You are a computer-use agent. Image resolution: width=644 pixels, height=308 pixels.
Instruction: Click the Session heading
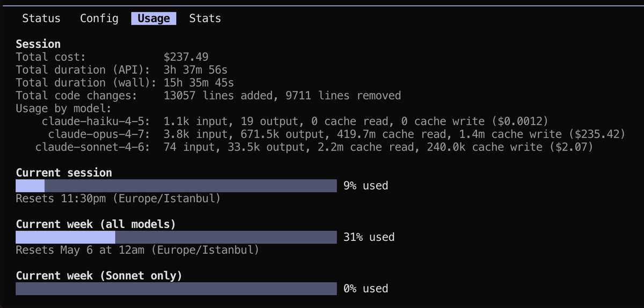coord(38,44)
